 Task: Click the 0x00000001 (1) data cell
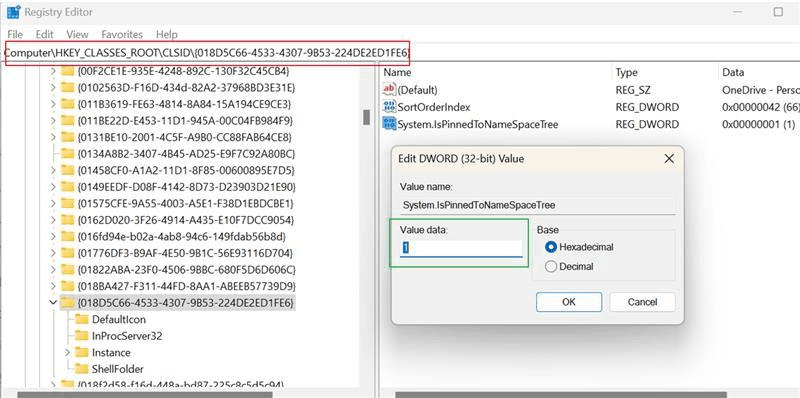(759, 124)
